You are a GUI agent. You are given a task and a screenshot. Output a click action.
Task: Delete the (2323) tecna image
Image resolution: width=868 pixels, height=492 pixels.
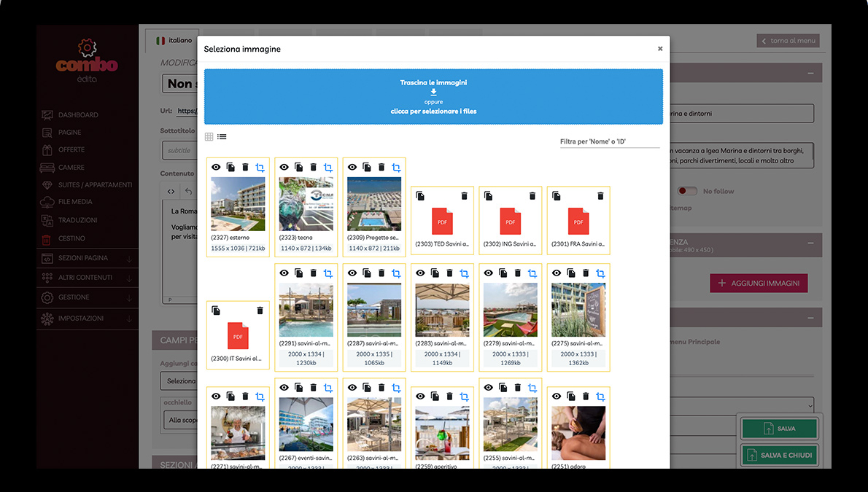pos(314,167)
